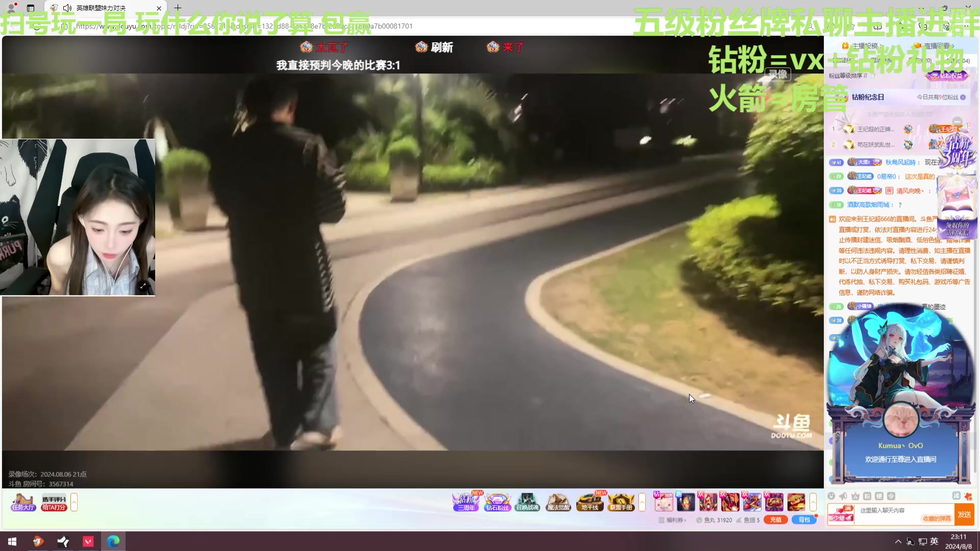The image size is (980, 551).
Task: Open the 钻粉3周年 anniversary banner
Action: (958, 152)
